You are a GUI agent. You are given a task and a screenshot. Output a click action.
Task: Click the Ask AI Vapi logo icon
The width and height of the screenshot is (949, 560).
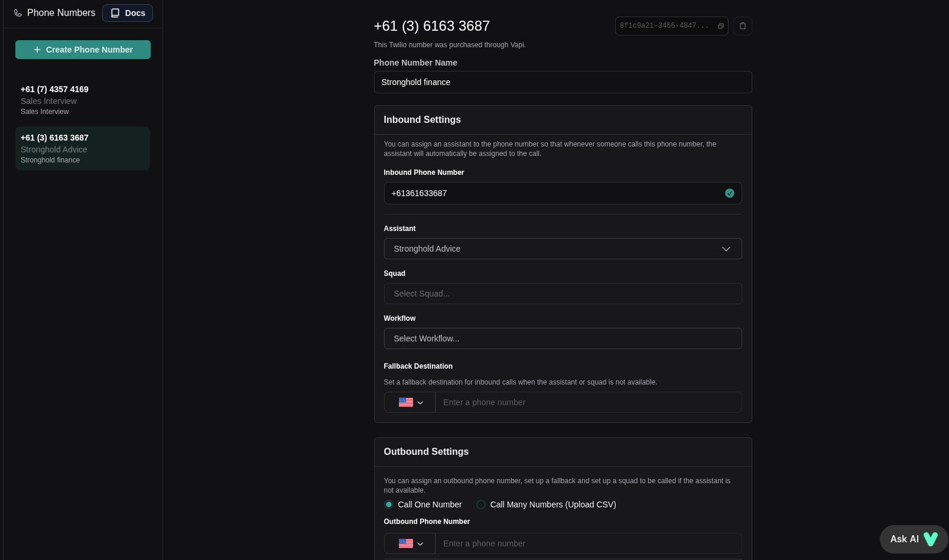(931, 539)
